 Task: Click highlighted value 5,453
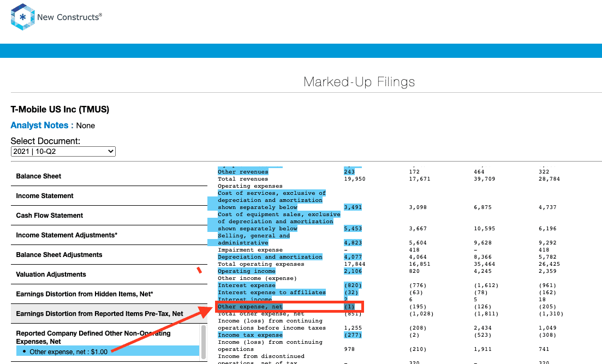coord(353,229)
